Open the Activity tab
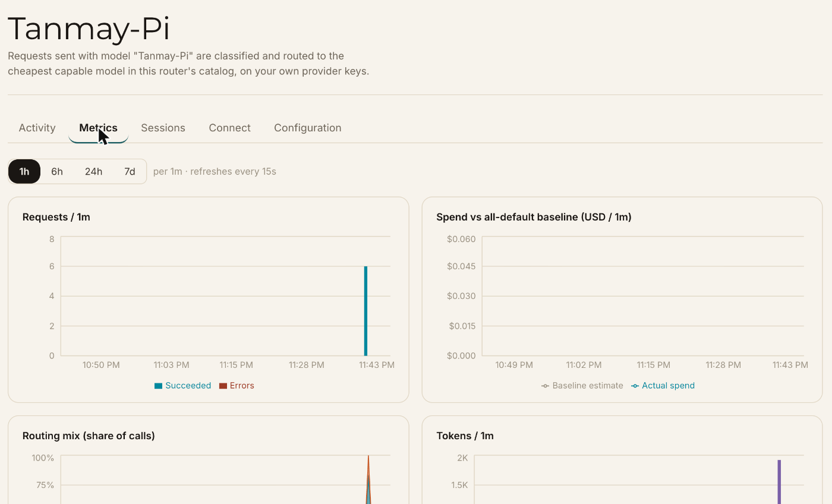 point(37,128)
